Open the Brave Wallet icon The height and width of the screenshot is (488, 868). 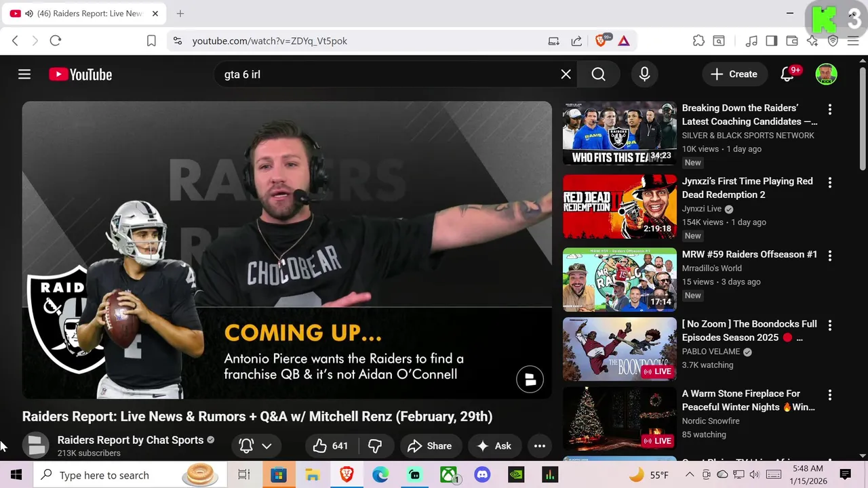791,41
